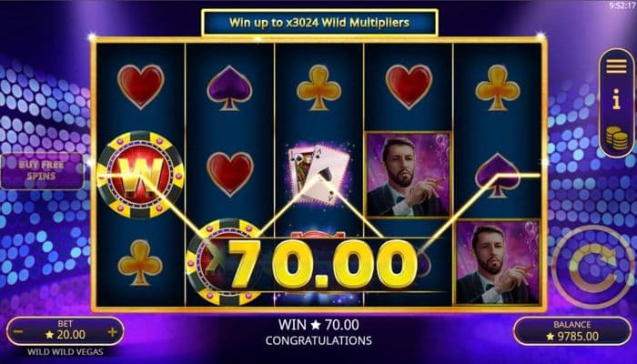637x364 pixels.
Task: Click the man portrait on the fourth reel
Action: [x=409, y=175]
